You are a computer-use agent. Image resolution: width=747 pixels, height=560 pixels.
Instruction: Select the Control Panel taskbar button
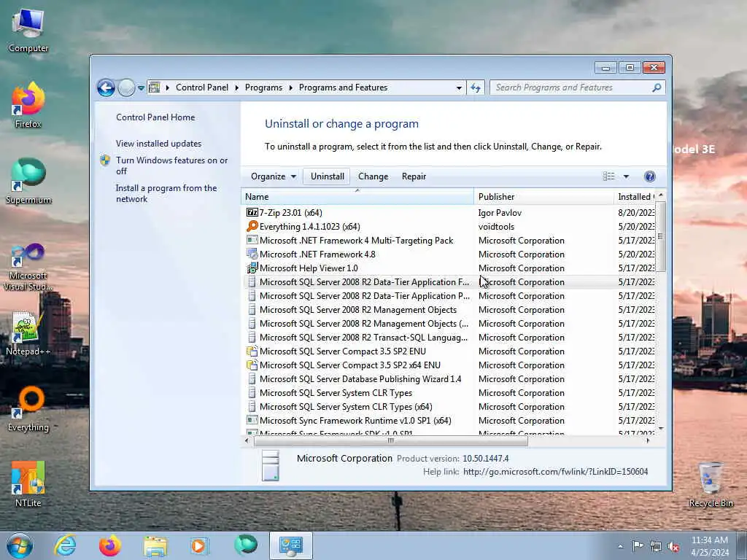291,545
